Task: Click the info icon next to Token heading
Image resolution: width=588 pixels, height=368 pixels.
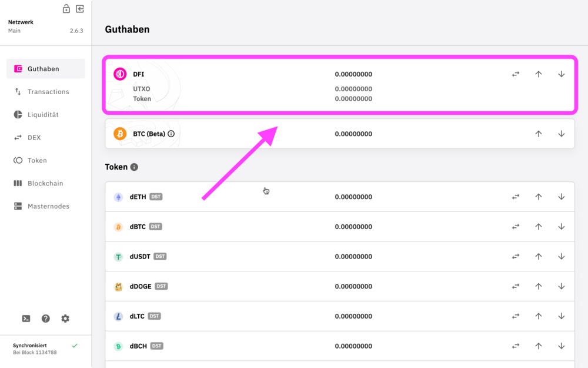Action: coord(134,167)
